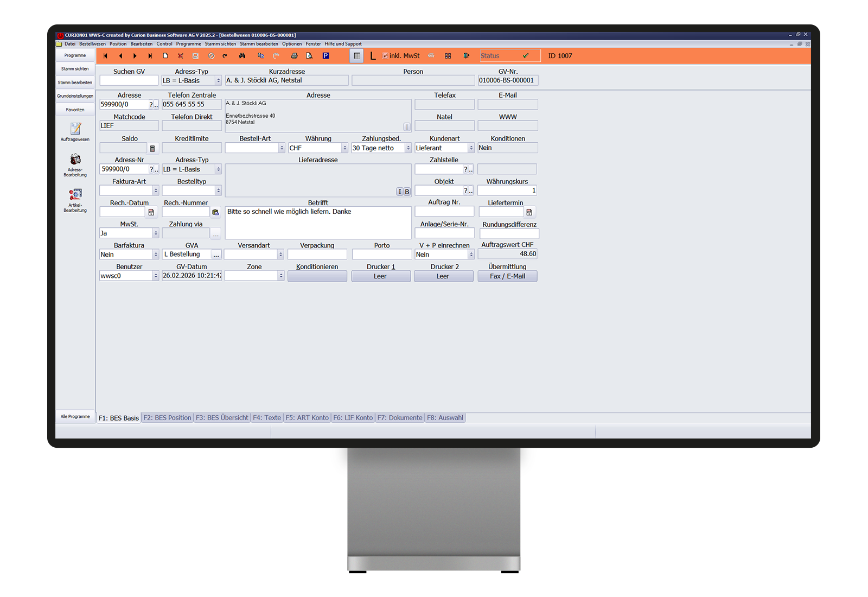868x597 pixels.
Task: Open the Währung dropdown
Action: 344,148
